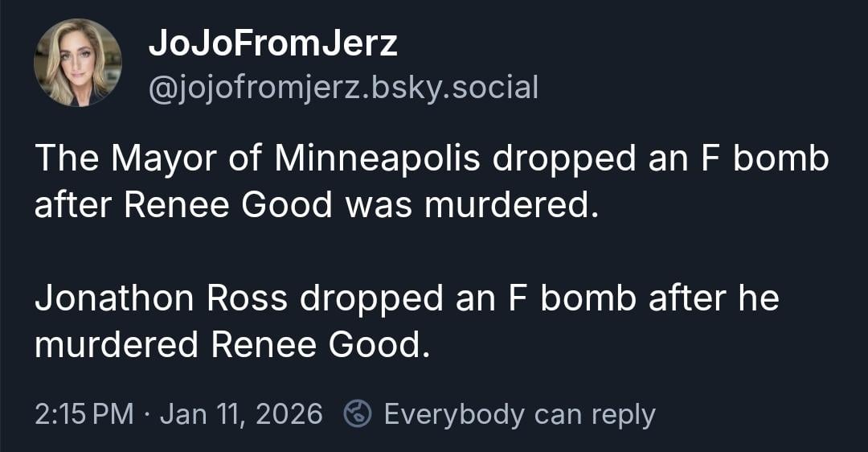Click the phrase "was murdered."
Image resolution: width=868 pixels, height=452 pixels.
(x=472, y=205)
